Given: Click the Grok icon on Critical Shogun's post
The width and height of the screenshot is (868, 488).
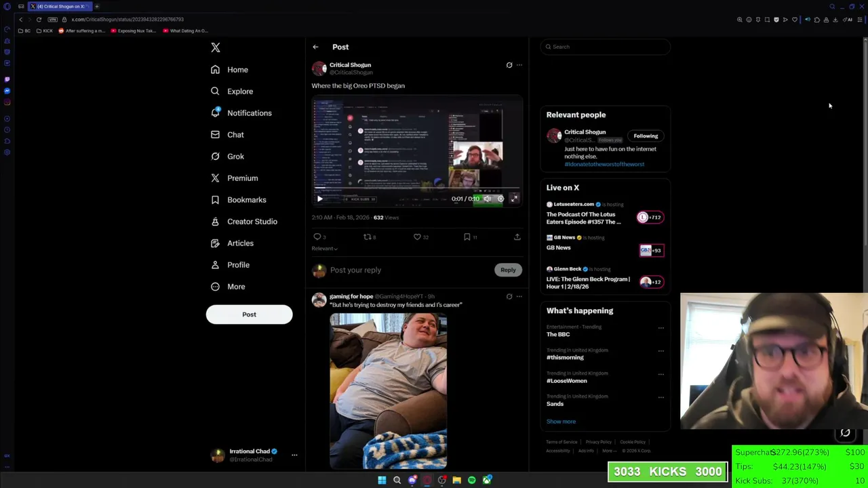Looking at the screenshot, I should tap(509, 65).
